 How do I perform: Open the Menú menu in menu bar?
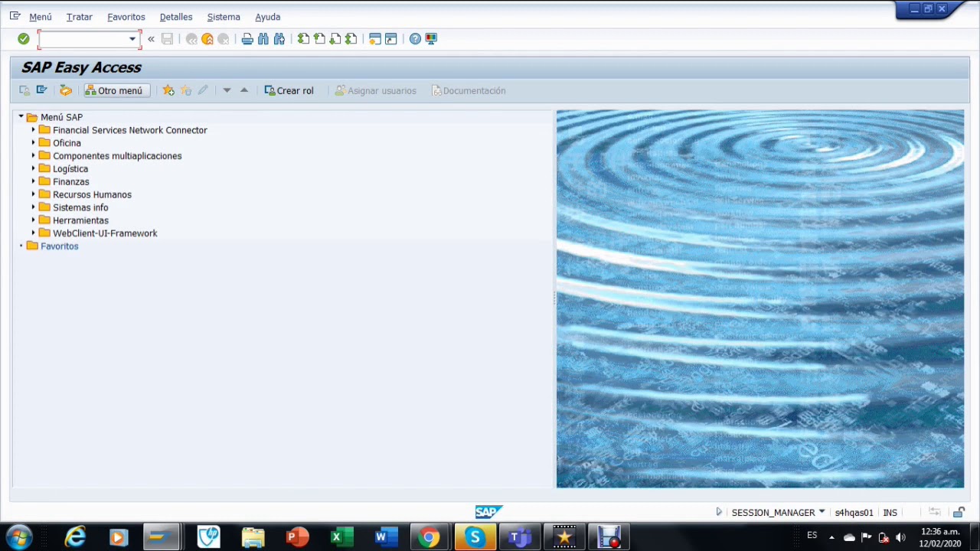41,17
